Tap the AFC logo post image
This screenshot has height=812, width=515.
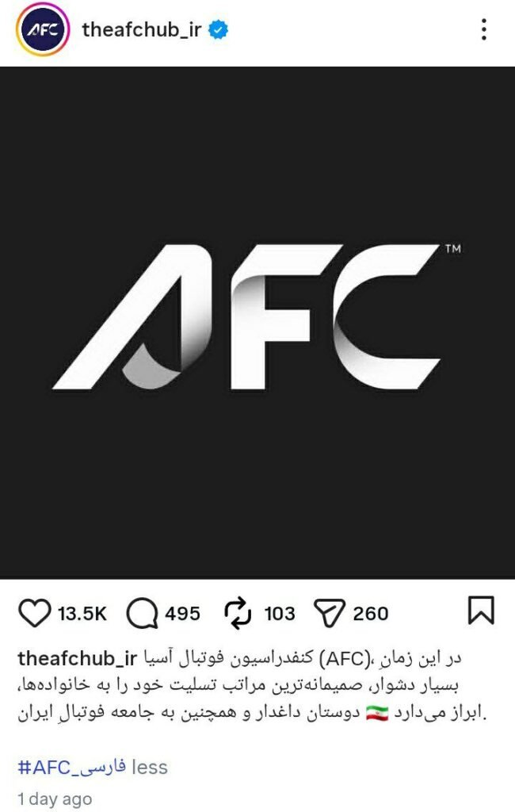coord(257,323)
